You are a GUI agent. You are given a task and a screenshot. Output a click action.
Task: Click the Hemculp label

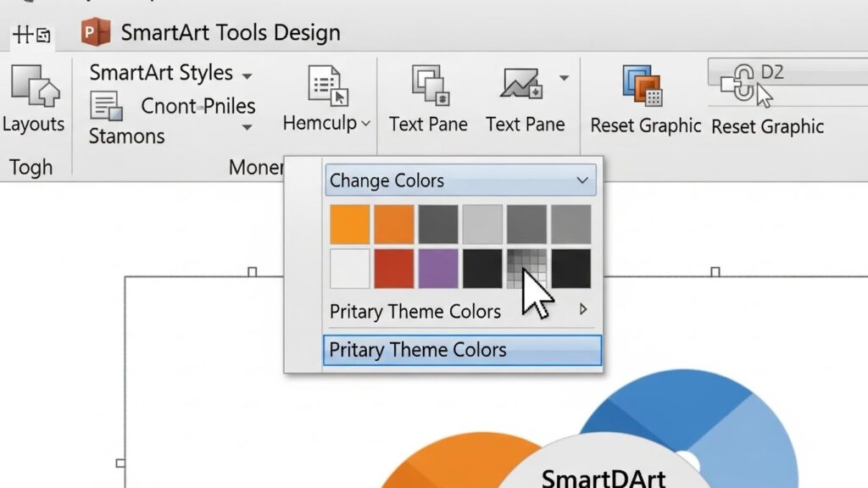pyautogui.click(x=320, y=123)
